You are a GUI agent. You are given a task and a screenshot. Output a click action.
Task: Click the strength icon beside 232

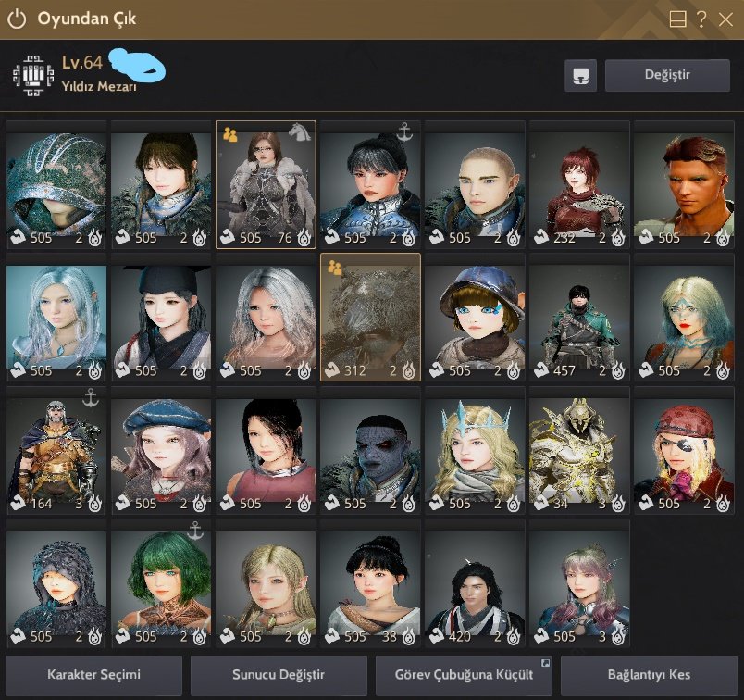pos(540,237)
